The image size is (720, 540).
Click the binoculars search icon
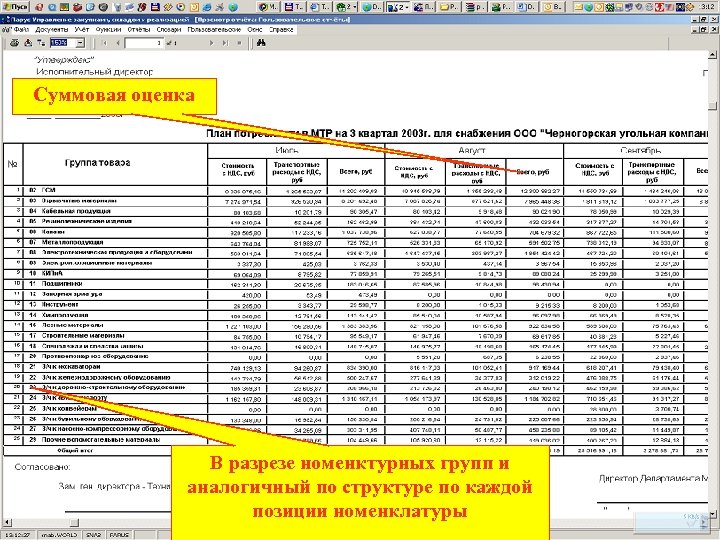point(261,43)
